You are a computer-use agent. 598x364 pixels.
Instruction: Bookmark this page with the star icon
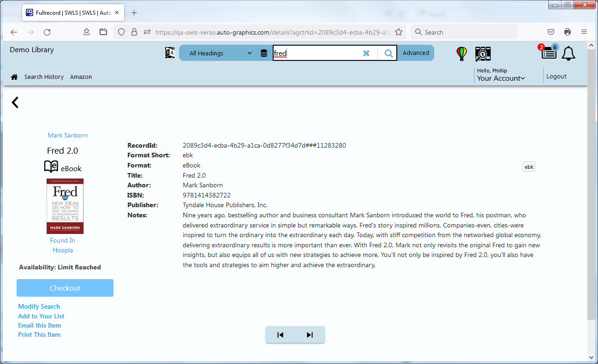(399, 32)
